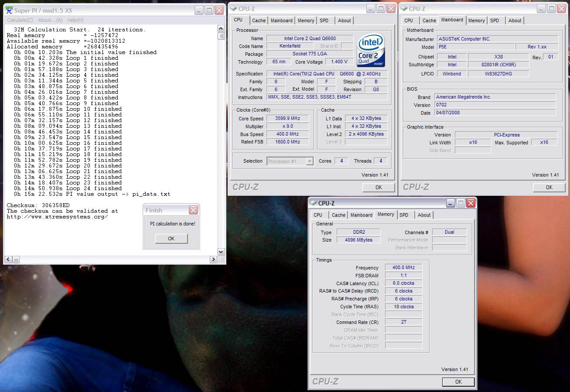The height and width of the screenshot is (392, 570).
Task: Click the Name field Intel Core 2 Quad Q6600
Action: click(x=310, y=38)
